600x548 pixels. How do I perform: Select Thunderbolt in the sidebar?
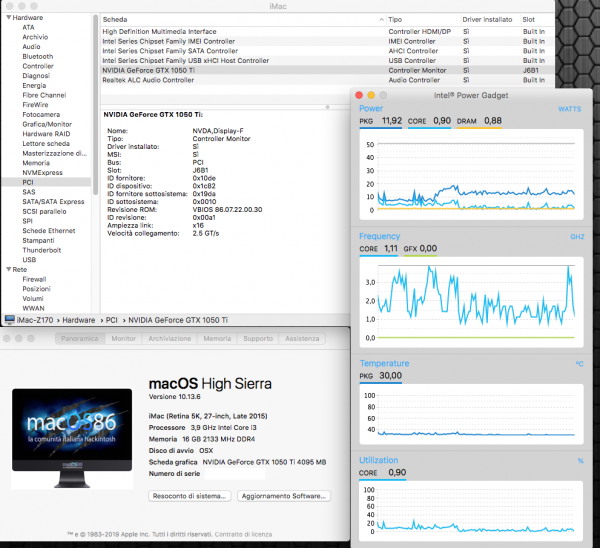coord(42,250)
